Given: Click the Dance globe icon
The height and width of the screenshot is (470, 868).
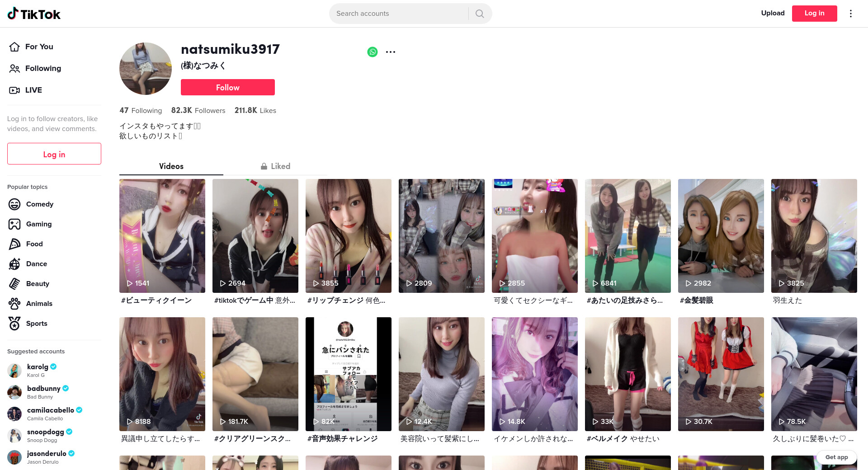Looking at the screenshot, I should point(14,264).
